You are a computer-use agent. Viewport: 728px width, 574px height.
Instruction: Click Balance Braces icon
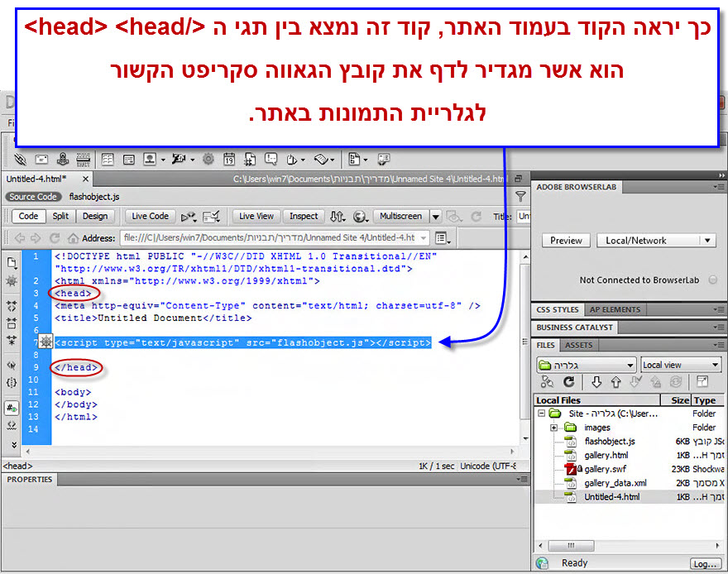[12, 383]
